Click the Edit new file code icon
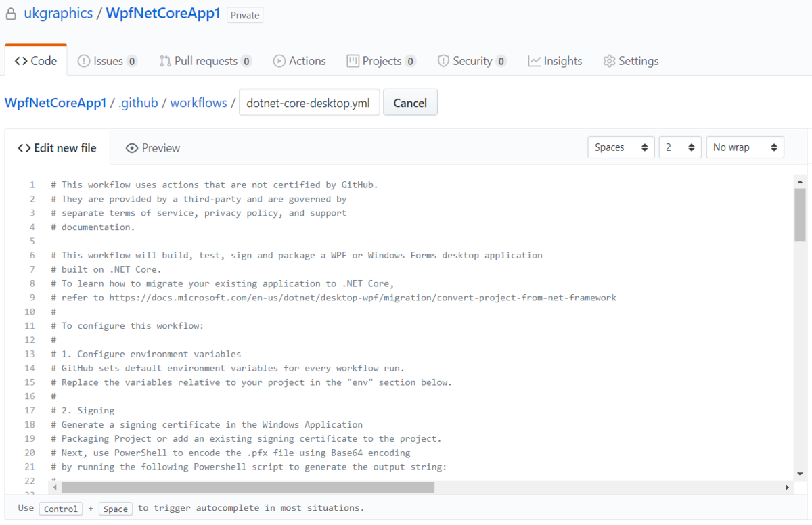Screen dimensions: 812x525 [24, 147]
